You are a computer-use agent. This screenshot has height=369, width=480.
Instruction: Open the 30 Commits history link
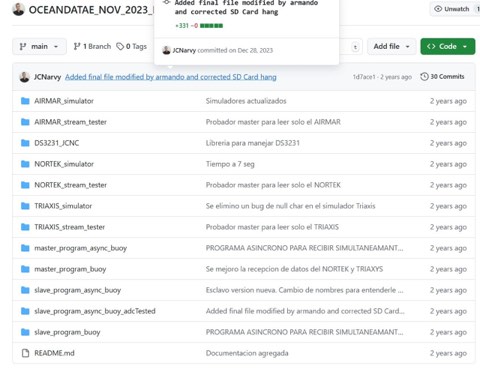point(442,77)
